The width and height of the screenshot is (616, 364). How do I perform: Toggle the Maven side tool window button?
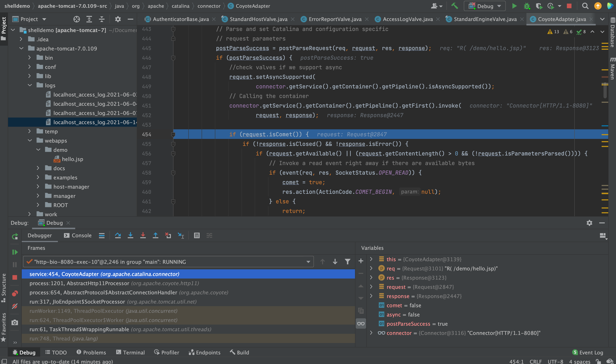612,68
